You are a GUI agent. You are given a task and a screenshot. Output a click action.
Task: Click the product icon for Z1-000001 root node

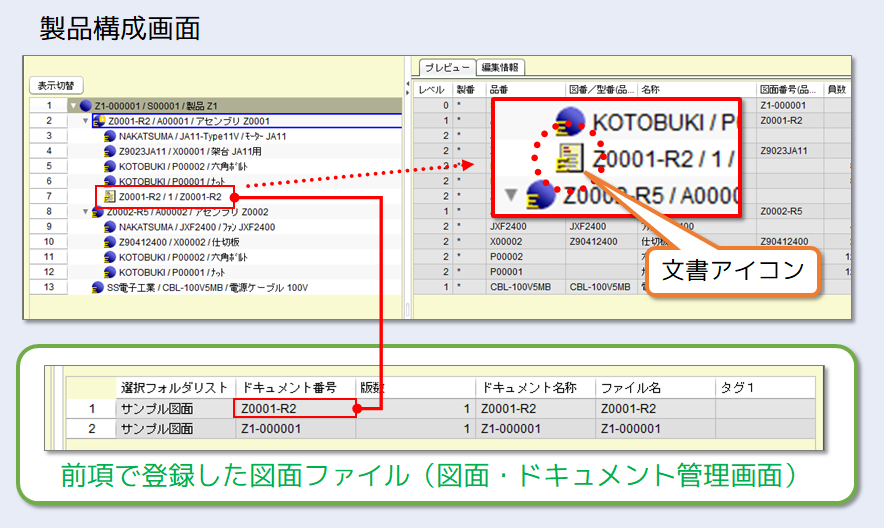(x=86, y=106)
